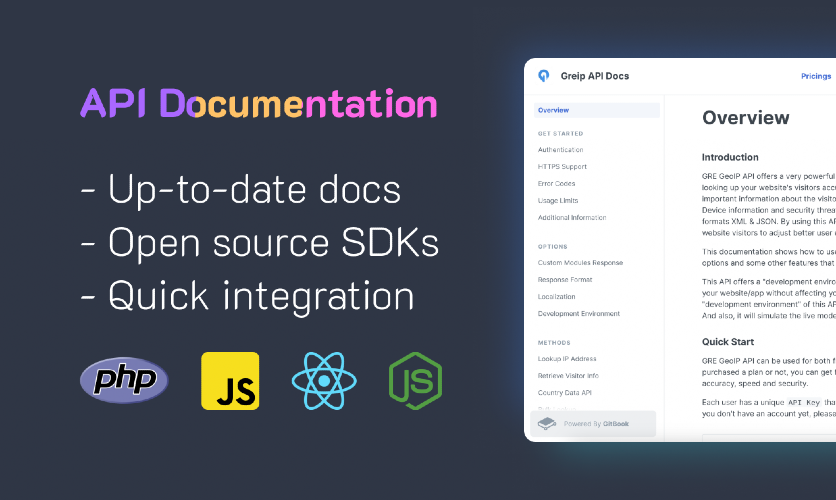Image resolution: width=836 pixels, height=500 pixels.
Task: Click the React atom logo
Action: (324, 381)
